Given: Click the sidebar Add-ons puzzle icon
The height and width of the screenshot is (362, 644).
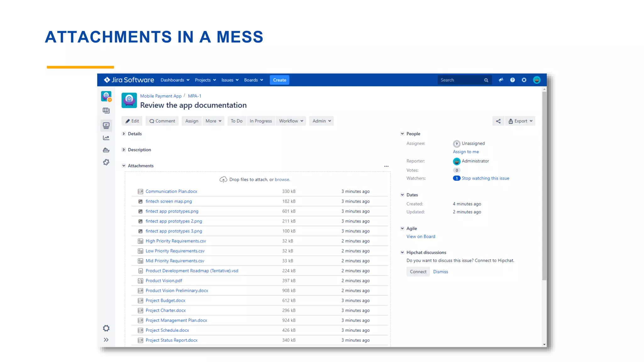Looking at the screenshot, I should coord(106,162).
